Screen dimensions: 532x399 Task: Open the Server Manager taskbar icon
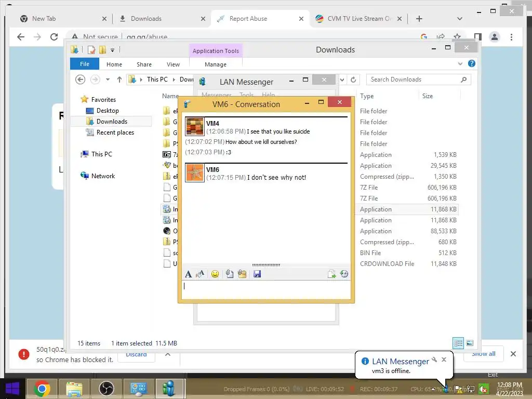tap(138, 389)
